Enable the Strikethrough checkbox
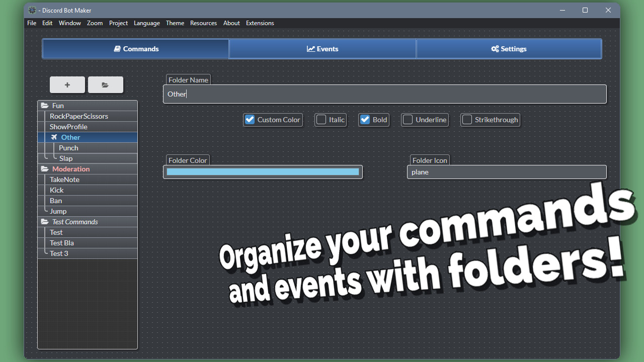 tap(466, 120)
